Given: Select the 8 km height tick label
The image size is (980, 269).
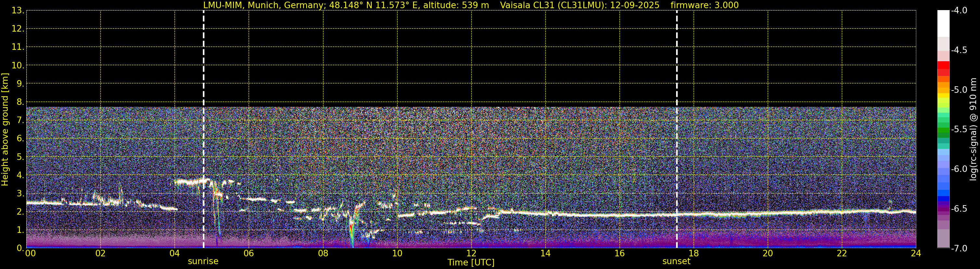Looking at the screenshot, I should (20, 102).
